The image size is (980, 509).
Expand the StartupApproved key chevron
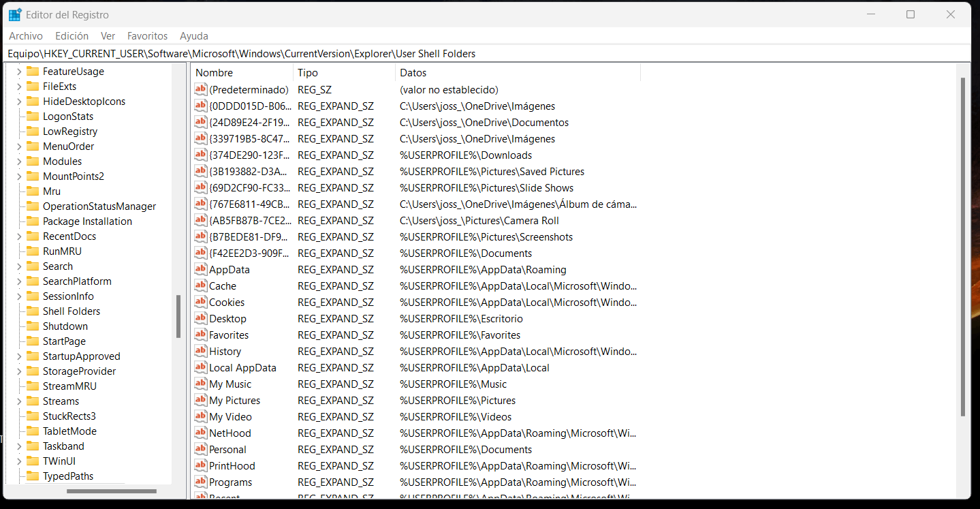click(19, 356)
